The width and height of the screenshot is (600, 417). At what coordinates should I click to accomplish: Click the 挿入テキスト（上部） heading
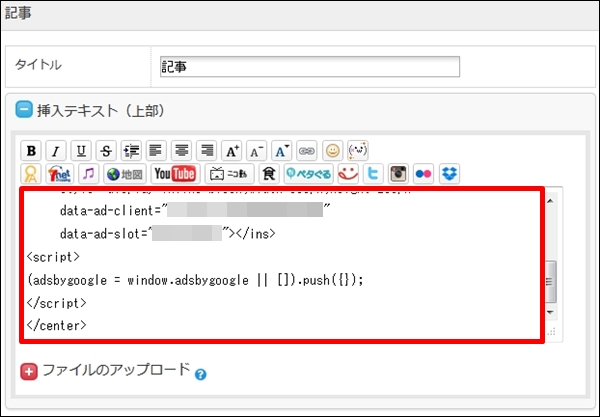tap(101, 111)
